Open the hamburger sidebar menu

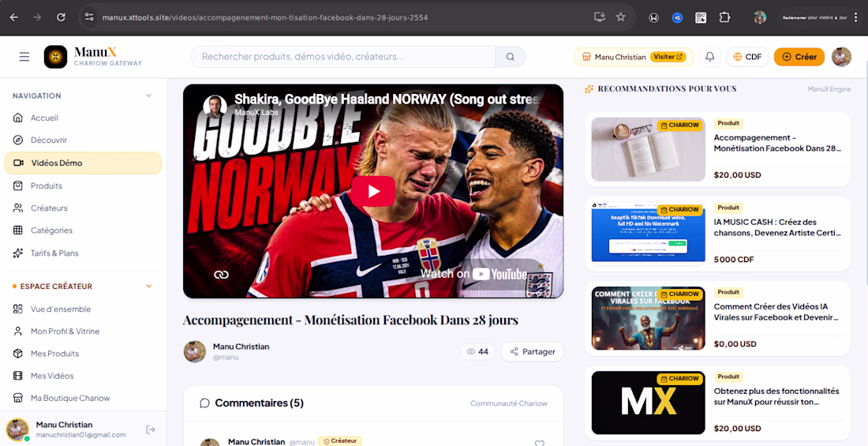click(x=24, y=57)
